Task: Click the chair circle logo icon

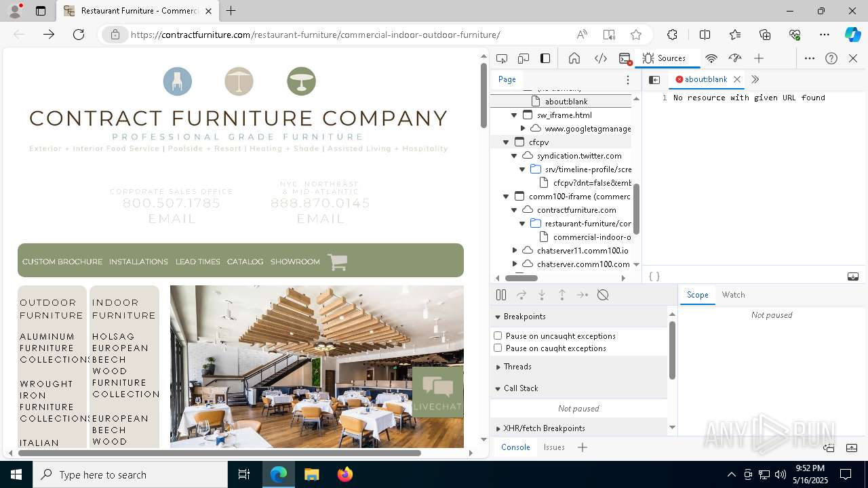Action: [178, 81]
